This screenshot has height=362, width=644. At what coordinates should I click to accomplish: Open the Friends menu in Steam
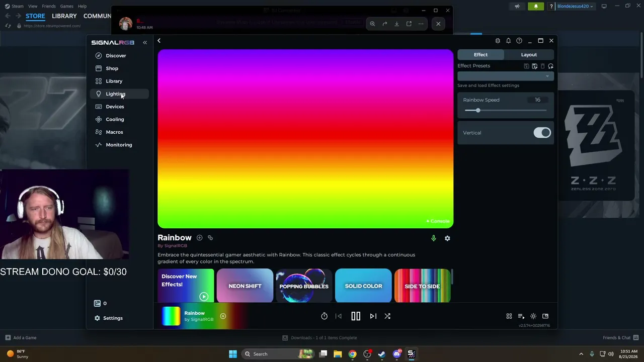pyautogui.click(x=49, y=6)
